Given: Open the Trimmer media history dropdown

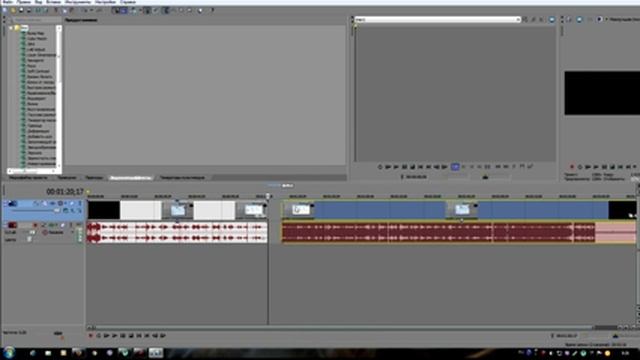Looking at the screenshot, I should (518, 19).
